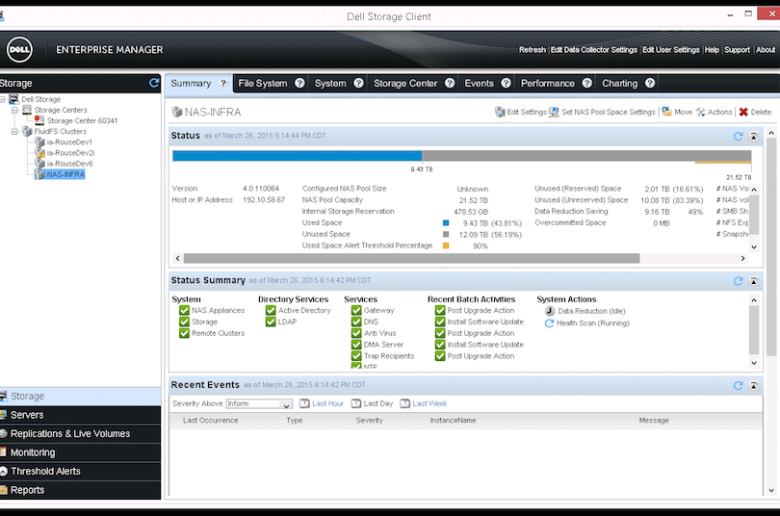Screen dimensions: 780x516
Task: Collapse the Recent Events section
Action: coord(754,386)
